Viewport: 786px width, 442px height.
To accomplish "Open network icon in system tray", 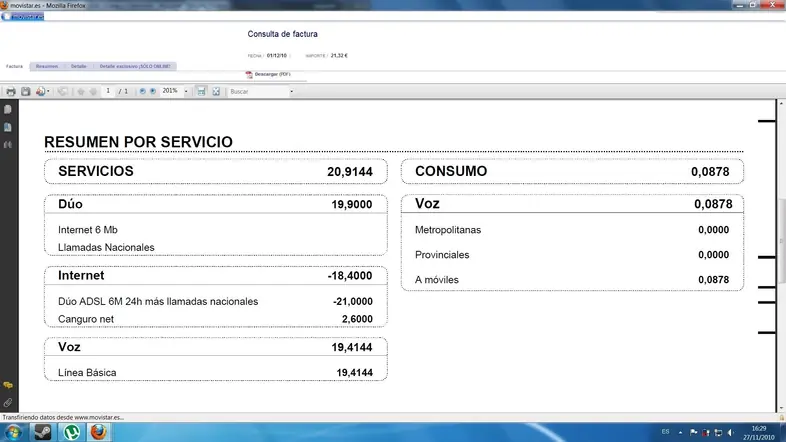I will point(718,432).
